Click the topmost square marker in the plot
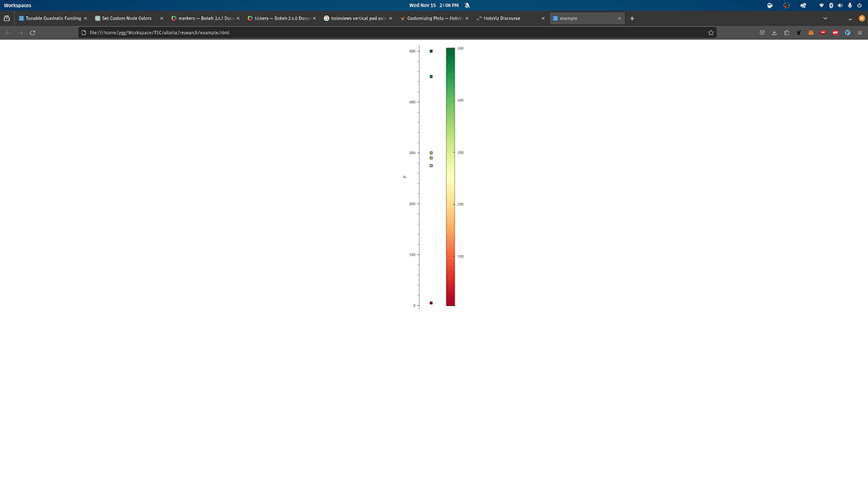The height and width of the screenshot is (488, 868). [x=431, y=51]
